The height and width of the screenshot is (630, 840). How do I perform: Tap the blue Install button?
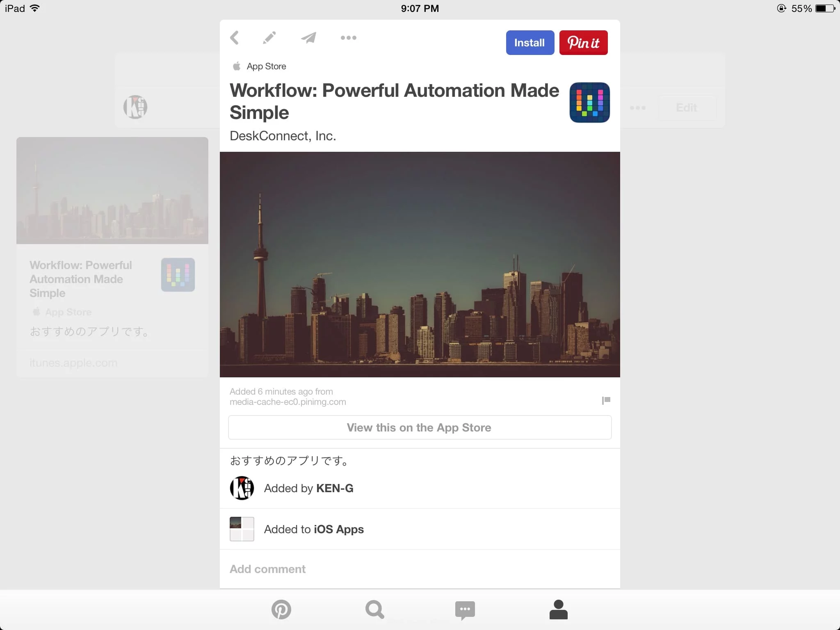[x=530, y=43]
